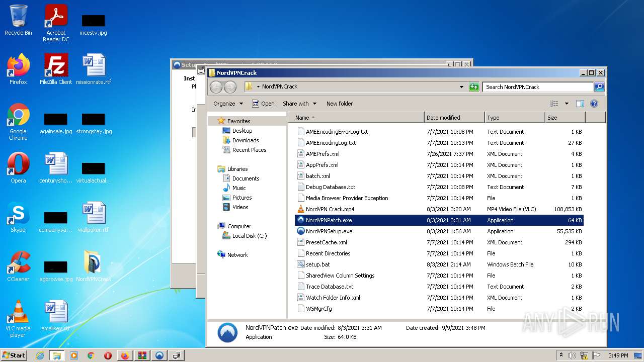Click the Explorer Back navigation arrow

pyautogui.click(x=216, y=87)
